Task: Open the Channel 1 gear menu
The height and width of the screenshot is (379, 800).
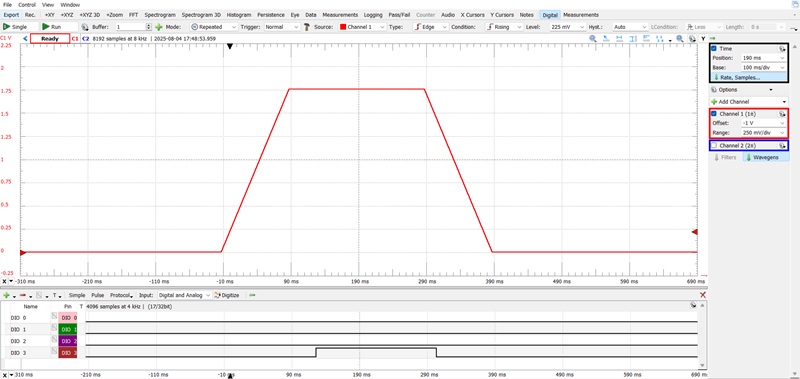Action: (x=781, y=114)
